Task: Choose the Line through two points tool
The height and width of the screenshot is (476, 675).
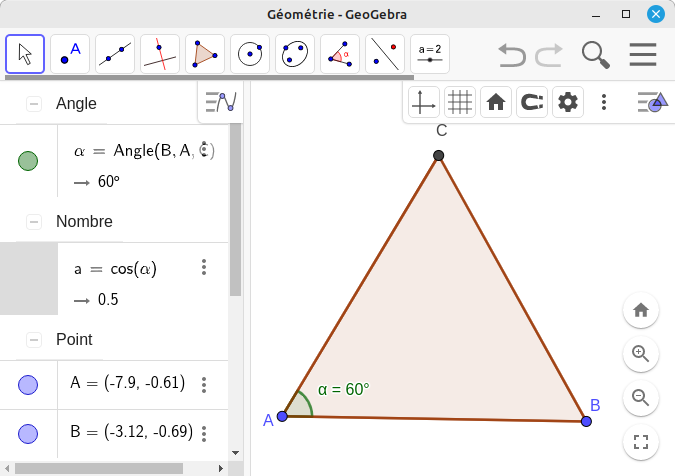Action: click(x=115, y=54)
